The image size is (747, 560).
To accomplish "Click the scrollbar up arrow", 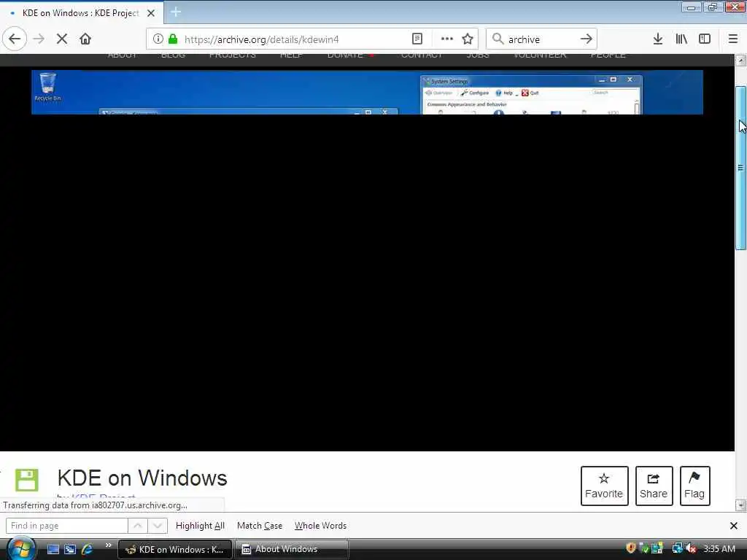I will coord(740,61).
